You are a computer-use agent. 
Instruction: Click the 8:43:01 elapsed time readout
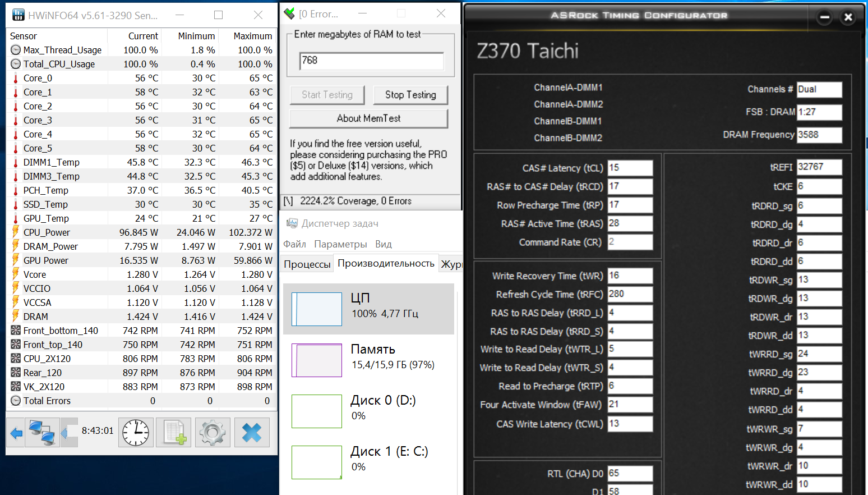(98, 431)
